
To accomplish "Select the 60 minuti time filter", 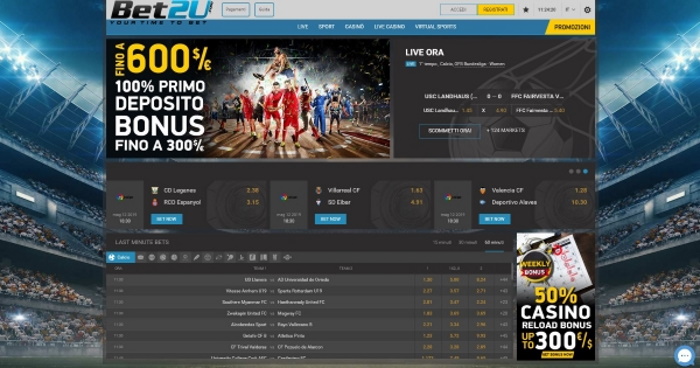I will [x=494, y=243].
